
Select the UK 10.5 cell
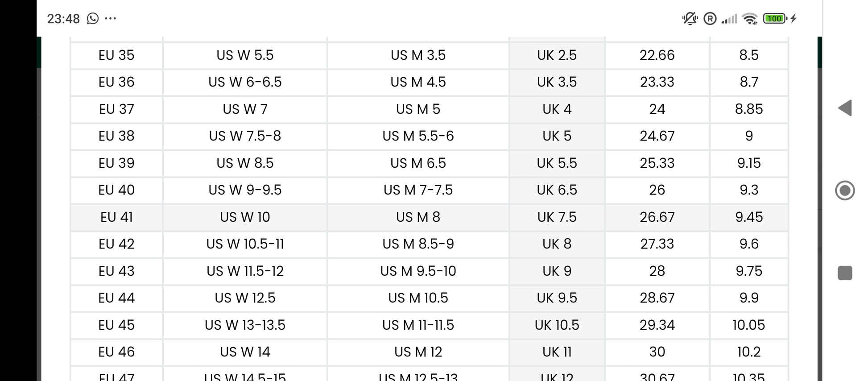pos(557,325)
